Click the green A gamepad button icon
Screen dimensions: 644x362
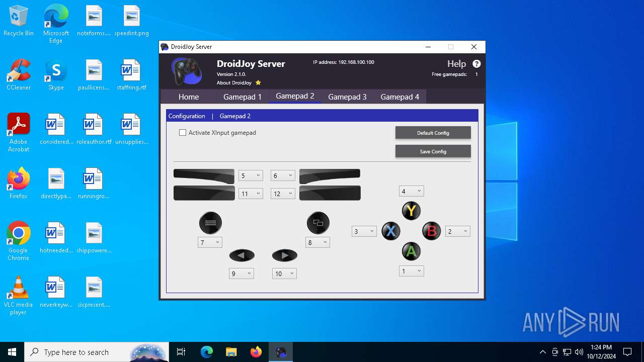[411, 251]
